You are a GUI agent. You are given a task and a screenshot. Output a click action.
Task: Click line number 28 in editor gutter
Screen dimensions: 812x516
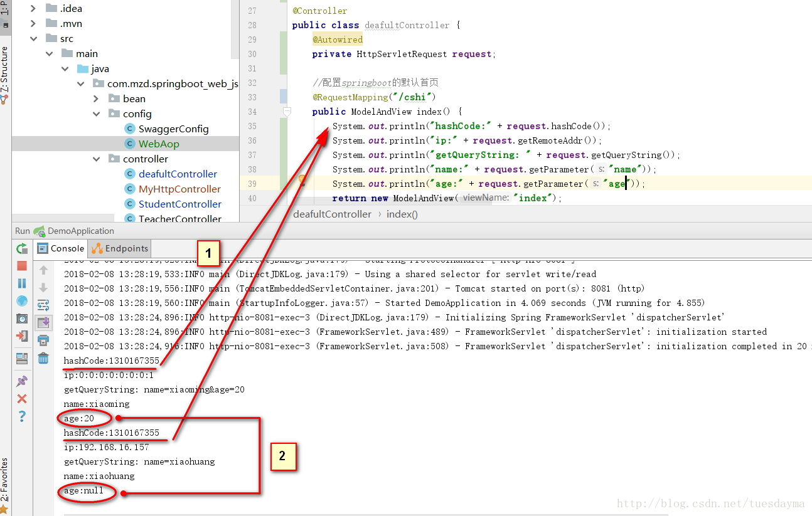tap(252, 25)
